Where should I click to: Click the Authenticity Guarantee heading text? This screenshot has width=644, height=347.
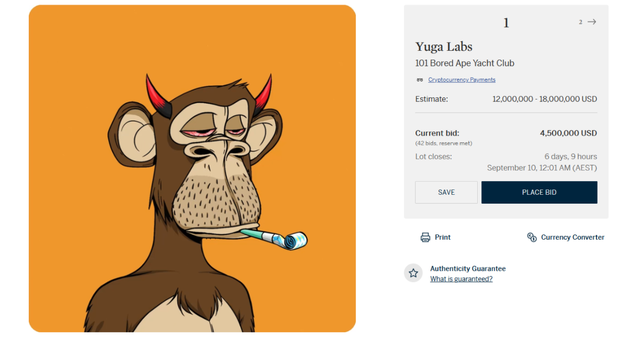click(468, 268)
